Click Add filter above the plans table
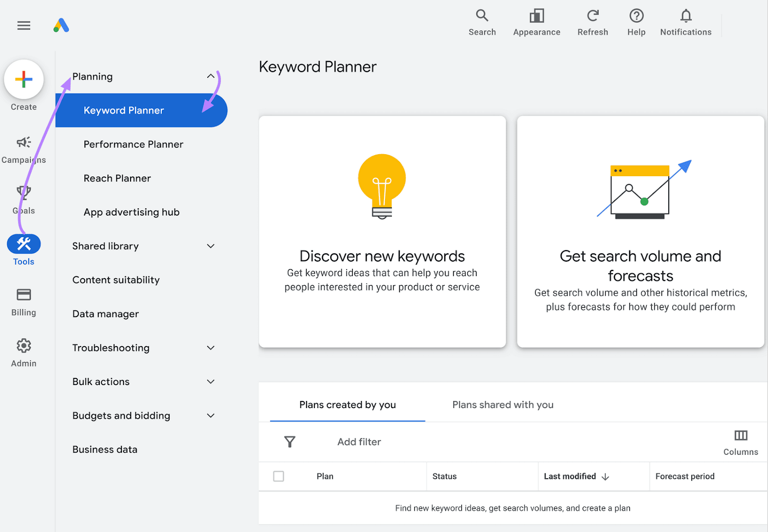 pyautogui.click(x=359, y=442)
